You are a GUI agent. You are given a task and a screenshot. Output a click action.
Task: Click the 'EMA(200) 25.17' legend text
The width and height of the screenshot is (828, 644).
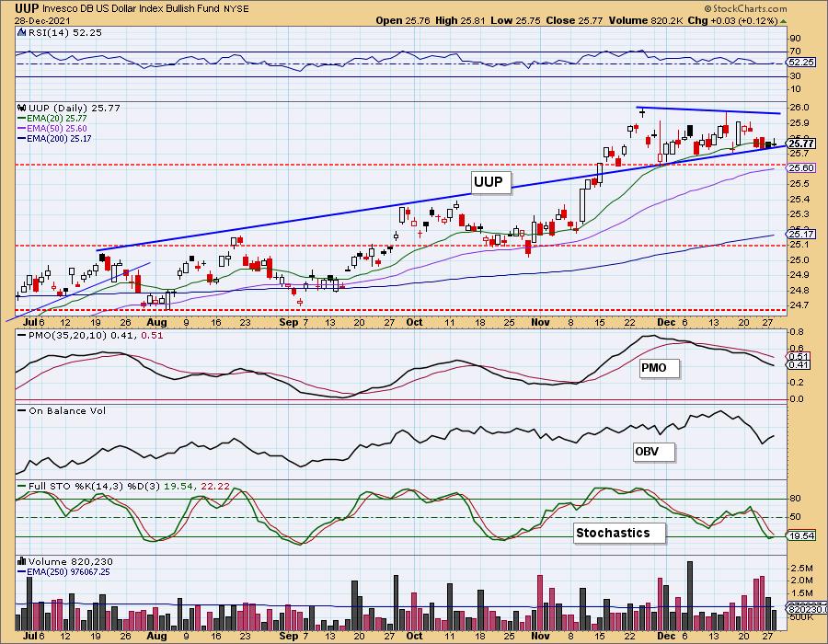pos(59,139)
